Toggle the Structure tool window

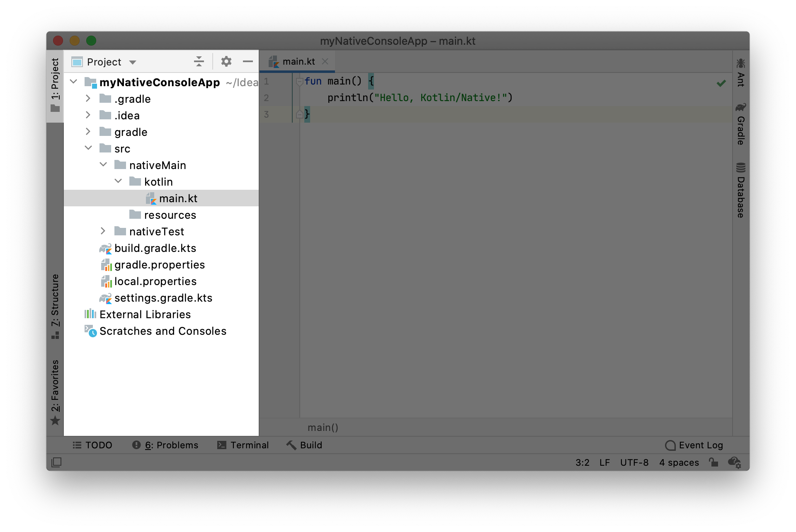(55, 306)
